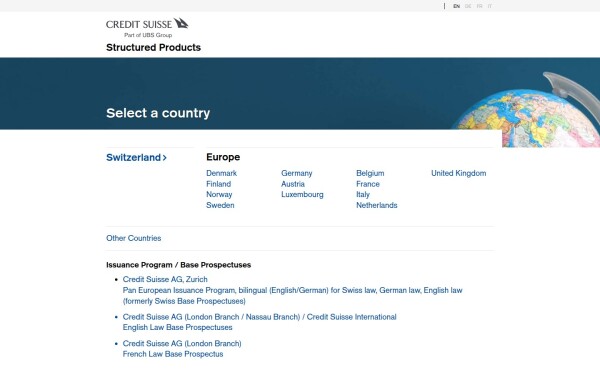Open Credit Suisse AG, Zurich prospectus link
This screenshot has width=600, height=375.
coord(165,279)
